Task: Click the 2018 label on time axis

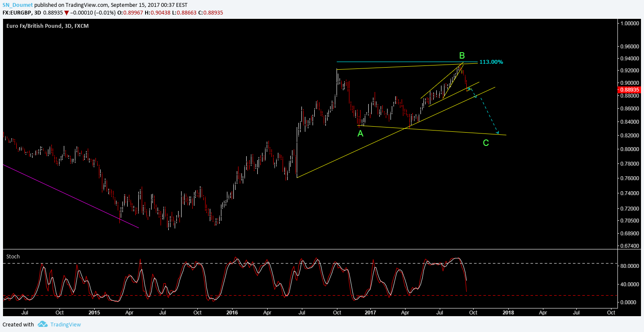Action: (x=508, y=312)
